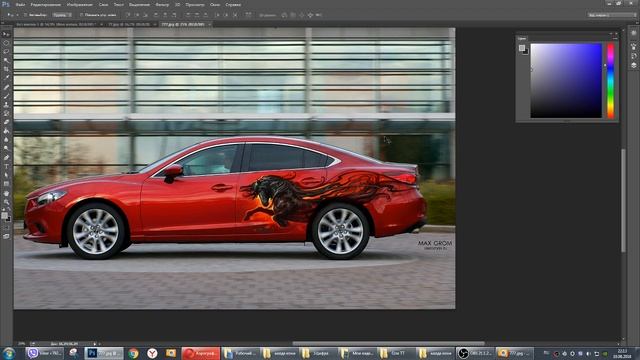The width and height of the screenshot is (640, 360).
Task: Open the Color panel options menu
Action: (615, 38)
